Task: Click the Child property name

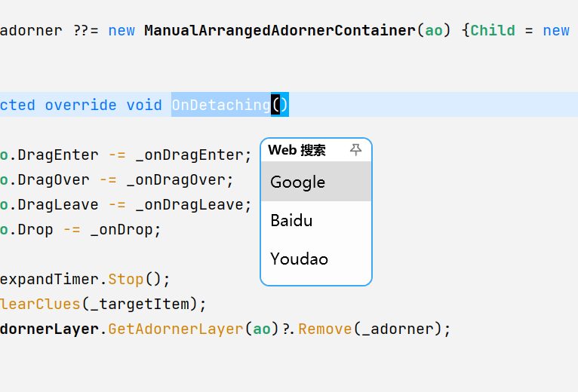Action: coord(493,30)
